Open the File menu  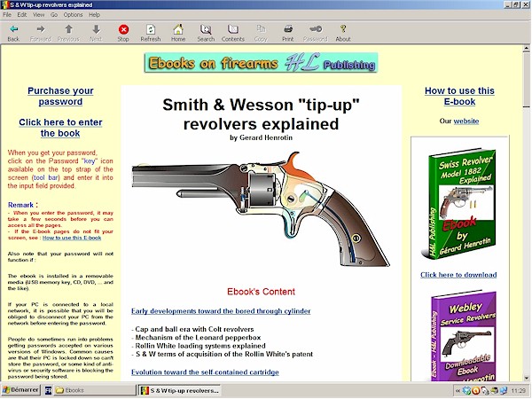coord(7,14)
